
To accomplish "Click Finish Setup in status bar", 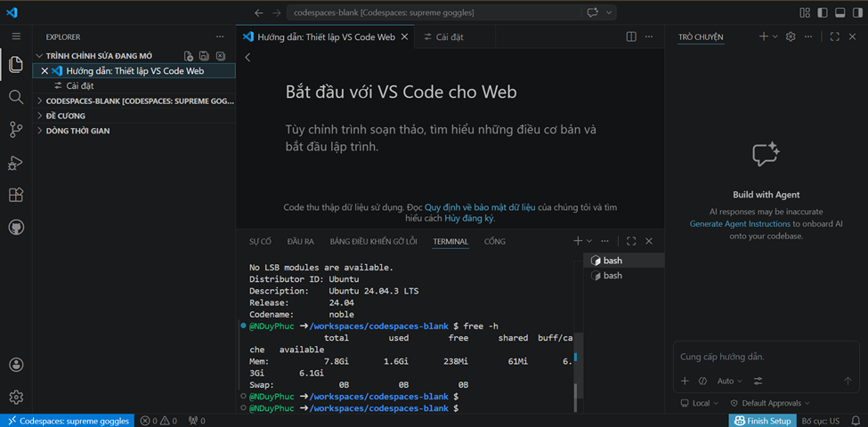I will pos(763,421).
